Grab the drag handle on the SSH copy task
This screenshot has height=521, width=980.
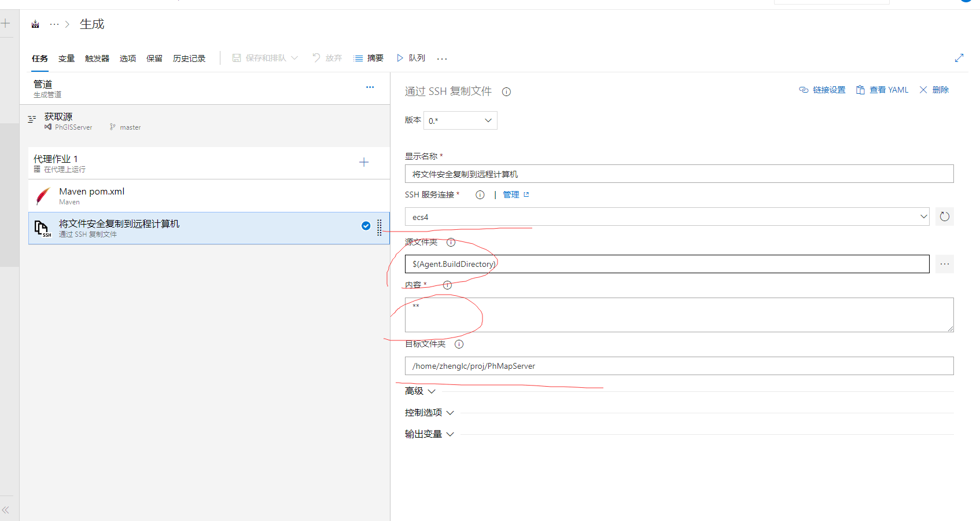pyautogui.click(x=380, y=228)
